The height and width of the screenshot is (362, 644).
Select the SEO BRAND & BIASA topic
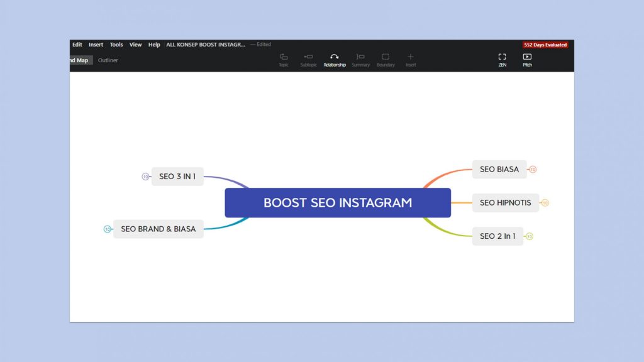(158, 229)
